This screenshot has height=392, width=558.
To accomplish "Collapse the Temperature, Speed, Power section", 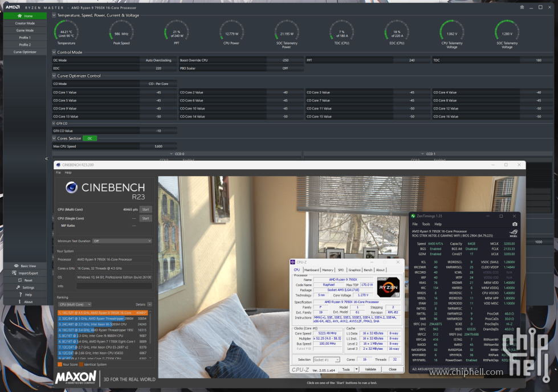I will click(x=54, y=15).
